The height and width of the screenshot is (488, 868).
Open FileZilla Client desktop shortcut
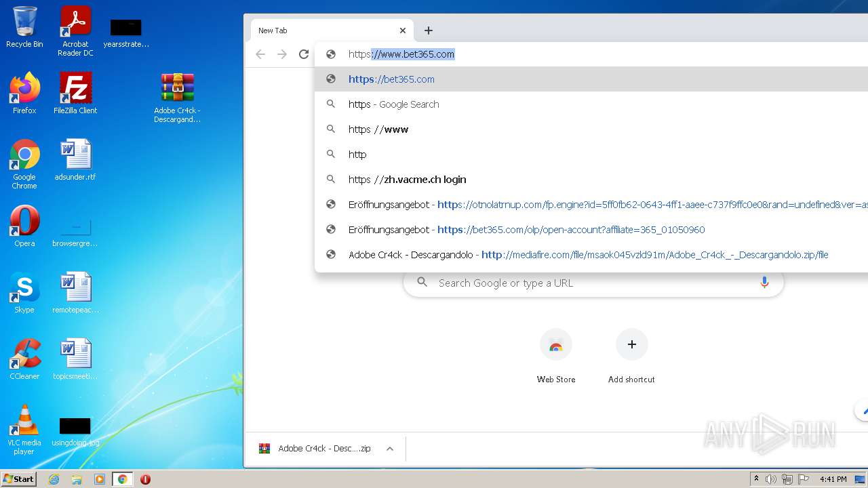pos(75,94)
